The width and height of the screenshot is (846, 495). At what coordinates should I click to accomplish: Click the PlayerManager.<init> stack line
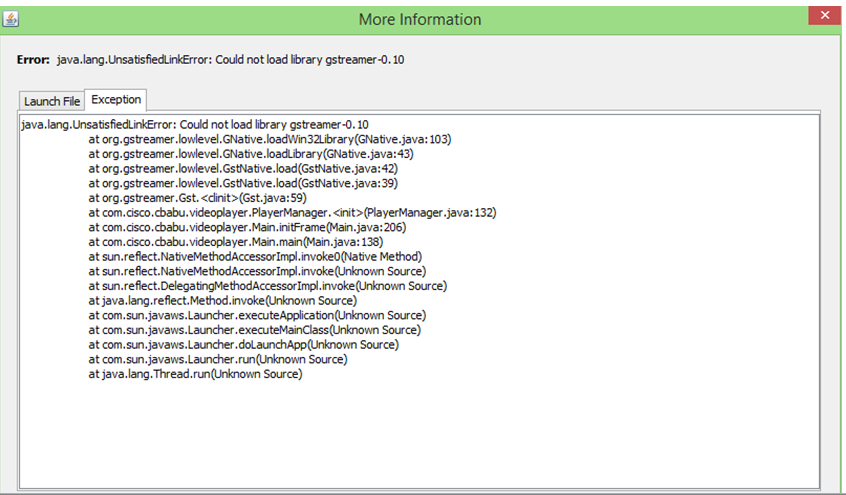point(292,213)
